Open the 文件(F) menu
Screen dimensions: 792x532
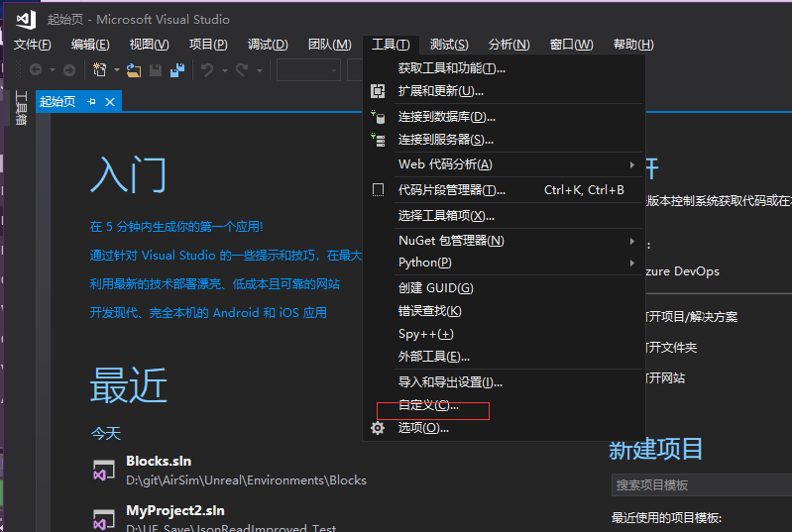(33, 45)
